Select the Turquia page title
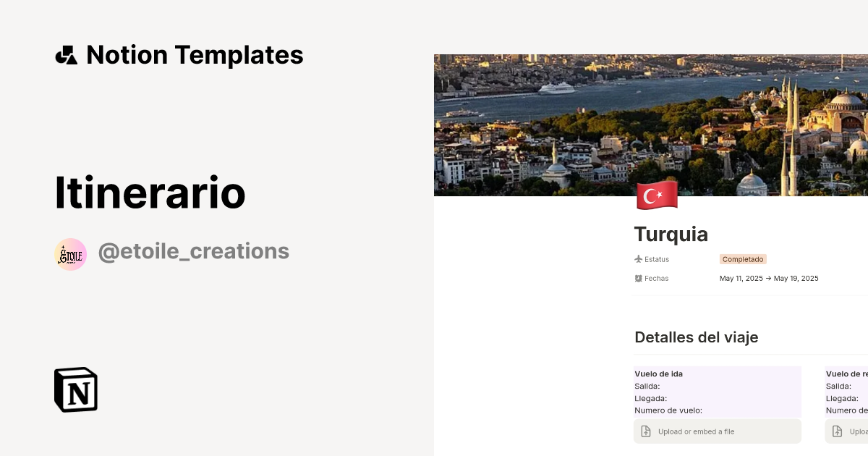 coord(671,234)
